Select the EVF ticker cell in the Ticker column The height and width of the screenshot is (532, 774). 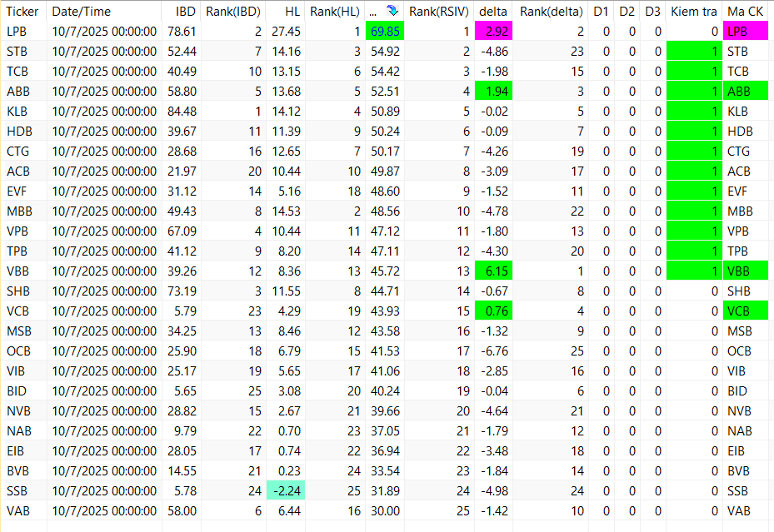coord(23,191)
